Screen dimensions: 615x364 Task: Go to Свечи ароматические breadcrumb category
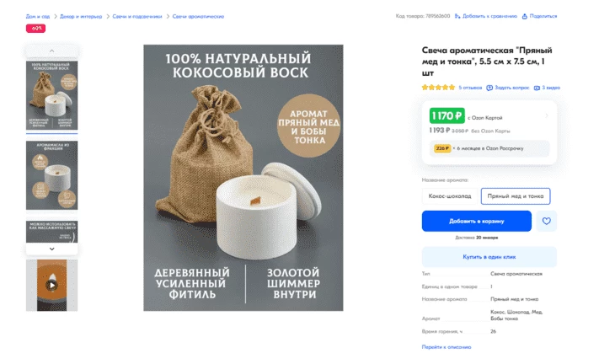pos(198,17)
